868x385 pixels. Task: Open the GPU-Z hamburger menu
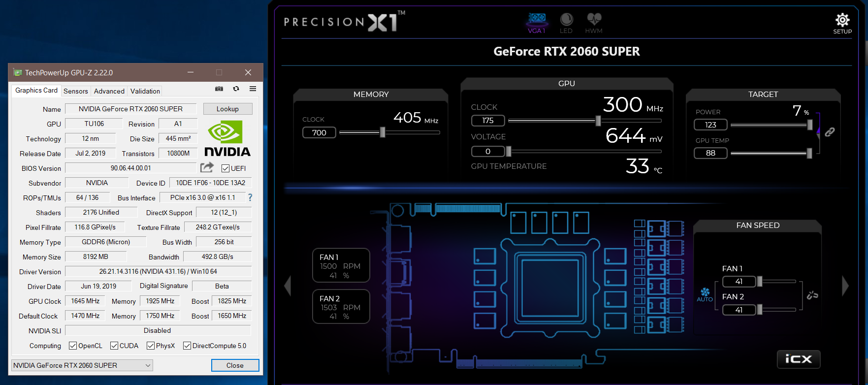click(x=253, y=89)
